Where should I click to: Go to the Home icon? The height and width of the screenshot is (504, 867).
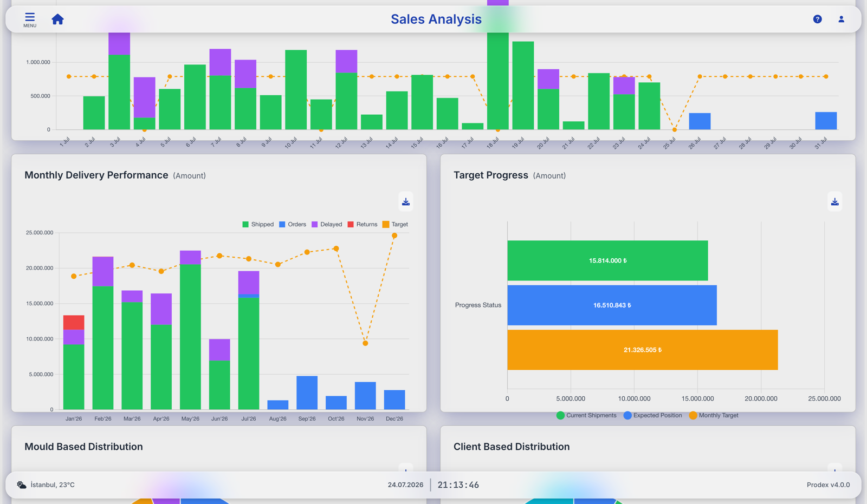click(57, 19)
